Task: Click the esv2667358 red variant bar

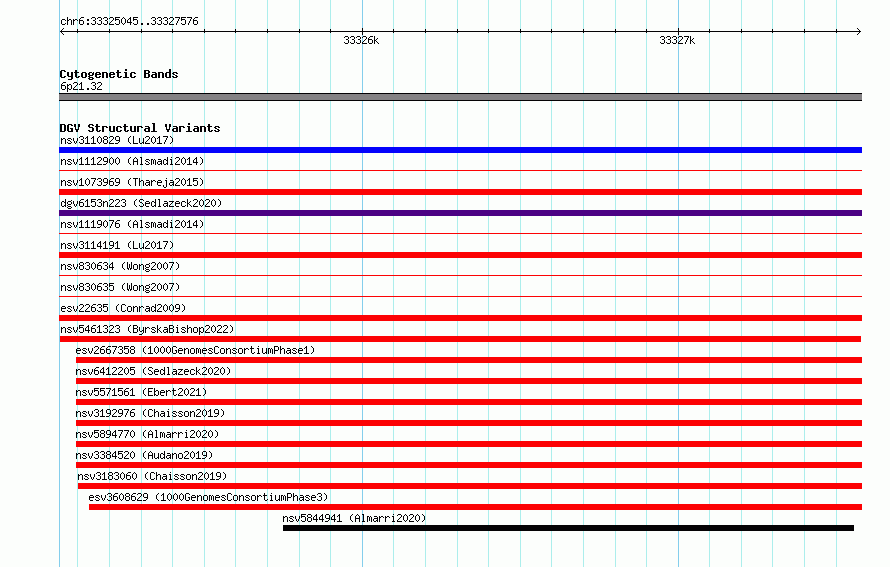Action: (469, 360)
